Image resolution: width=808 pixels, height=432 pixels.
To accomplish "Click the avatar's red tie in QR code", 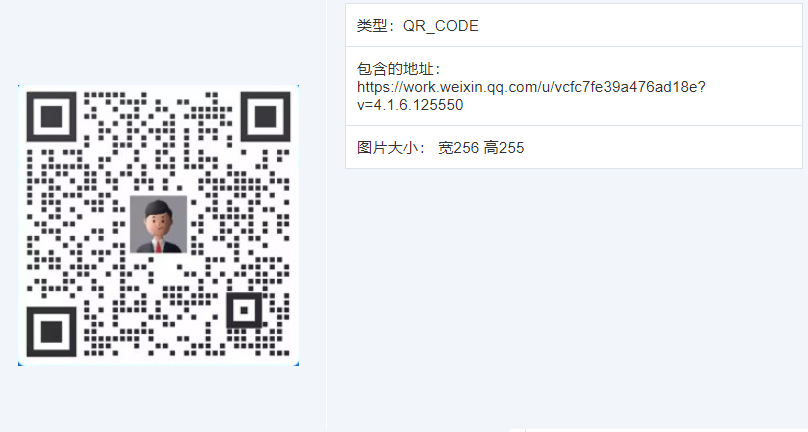I will tap(158, 246).
